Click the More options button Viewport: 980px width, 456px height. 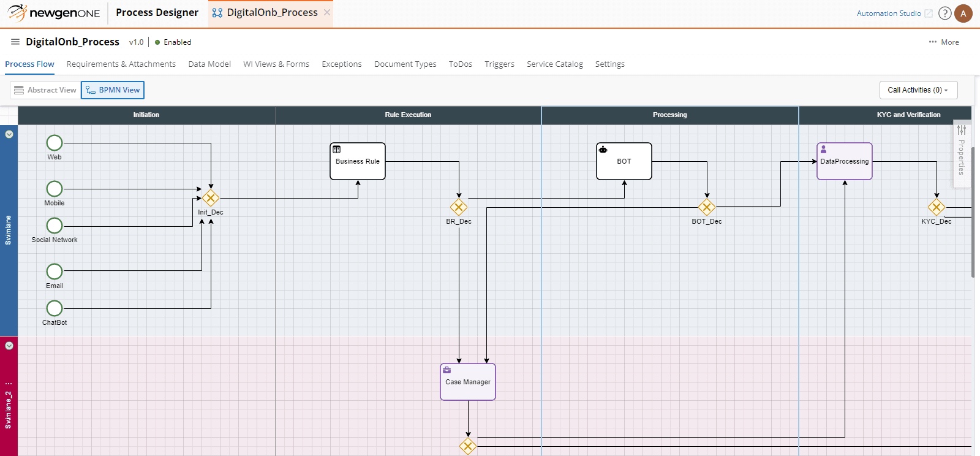[x=944, y=42]
